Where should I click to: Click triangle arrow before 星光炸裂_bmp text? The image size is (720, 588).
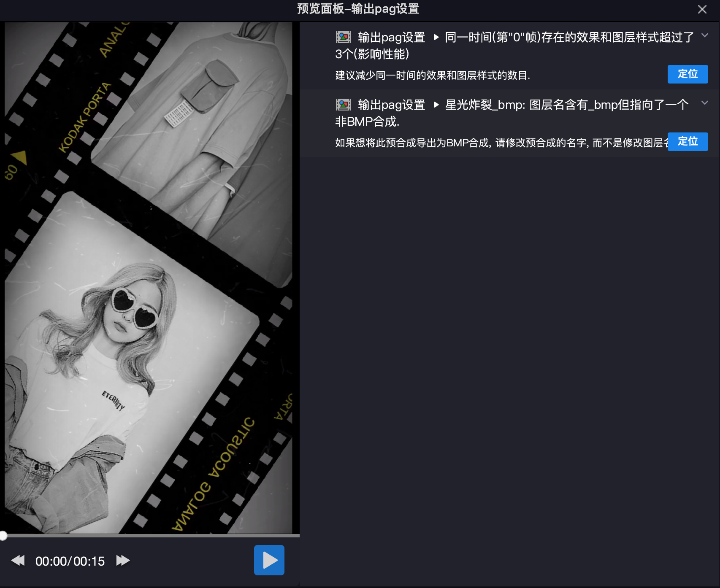tap(436, 105)
